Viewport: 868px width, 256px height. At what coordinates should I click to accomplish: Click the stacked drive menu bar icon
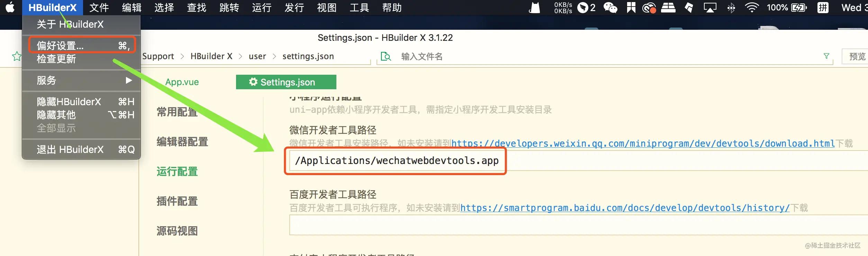[668, 8]
